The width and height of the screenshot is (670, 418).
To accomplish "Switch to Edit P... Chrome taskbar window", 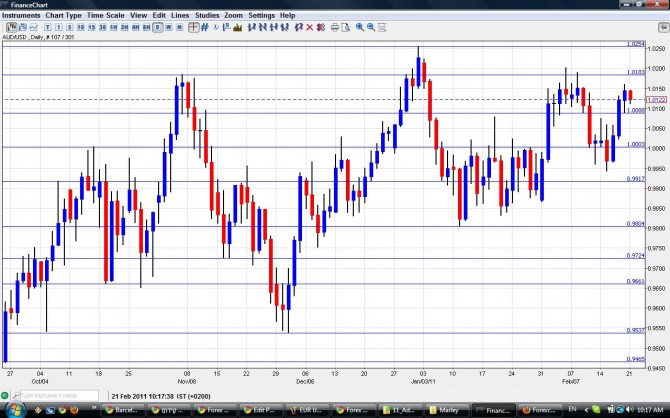I will point(262,410).
